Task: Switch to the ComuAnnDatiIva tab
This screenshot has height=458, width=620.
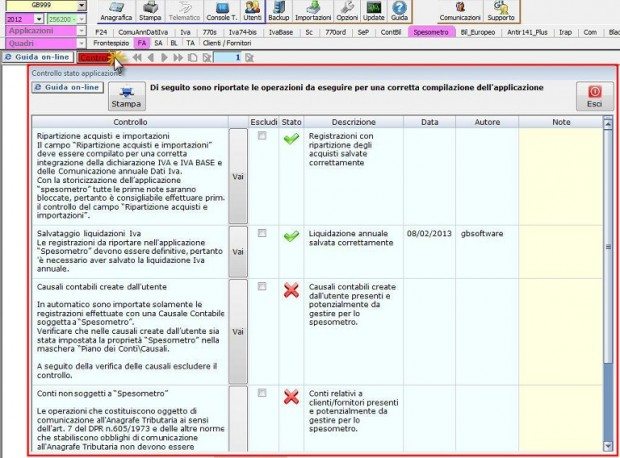Action: pos(143,32)
